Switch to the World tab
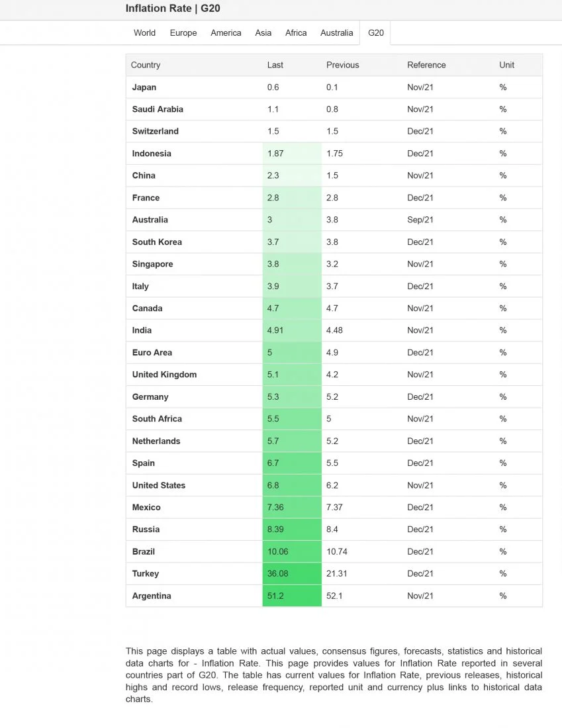Viewport: 562px width, 728px height. pyautogui.click(x=144, y=32)
